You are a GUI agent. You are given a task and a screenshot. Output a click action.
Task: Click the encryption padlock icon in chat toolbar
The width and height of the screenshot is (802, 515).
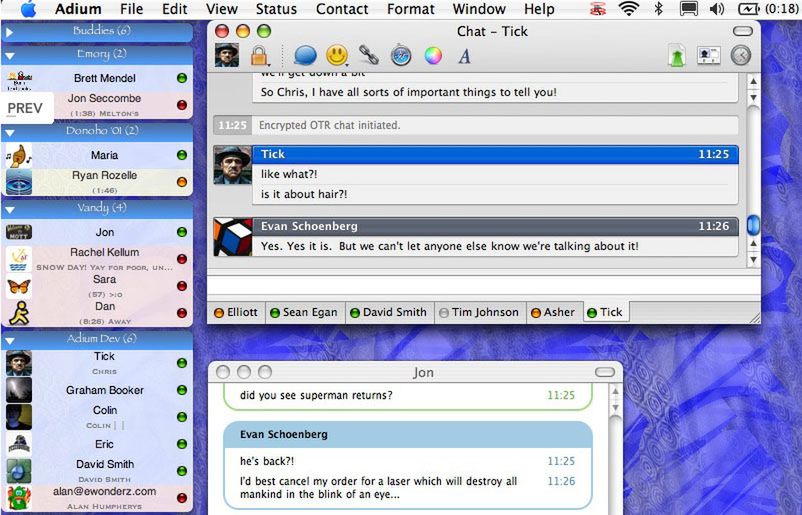259,55
